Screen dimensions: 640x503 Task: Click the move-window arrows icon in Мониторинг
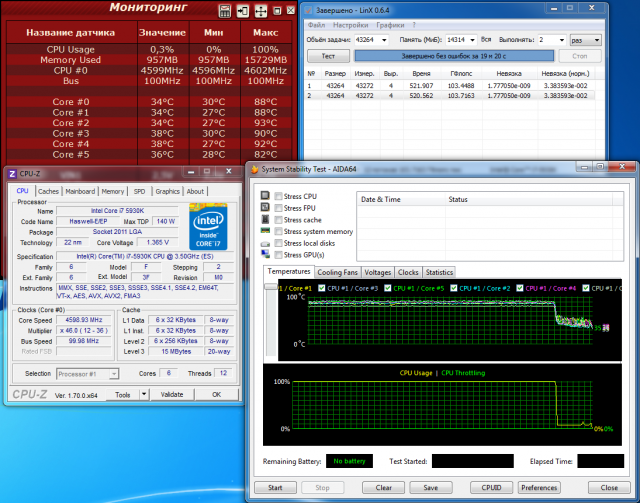[x=261, y=11]
